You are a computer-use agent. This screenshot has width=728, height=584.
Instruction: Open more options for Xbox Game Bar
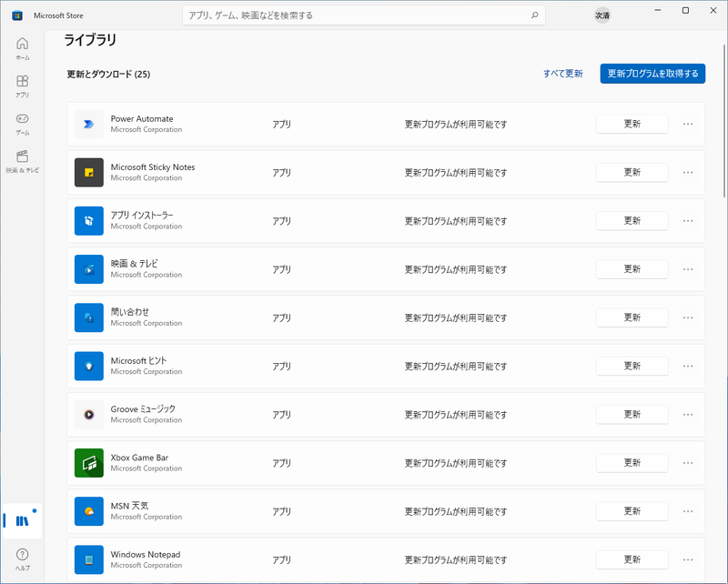(x=688, y=463)
